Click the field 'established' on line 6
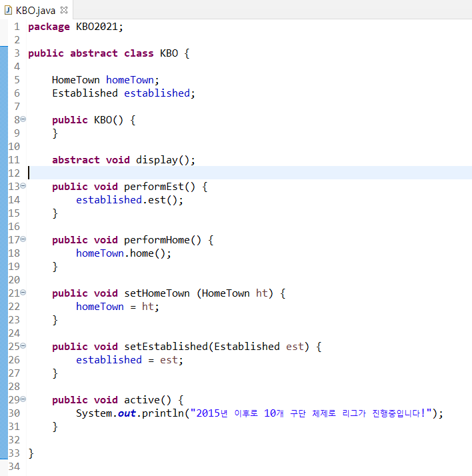Image resolution: width=472 pixels, height=476 pixels. (x=157, y=93)
